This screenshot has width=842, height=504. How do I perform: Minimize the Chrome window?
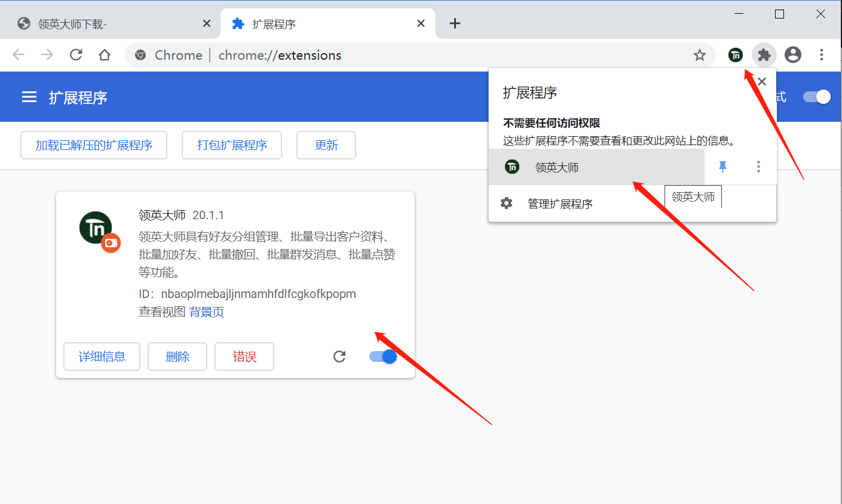(739, 14)
